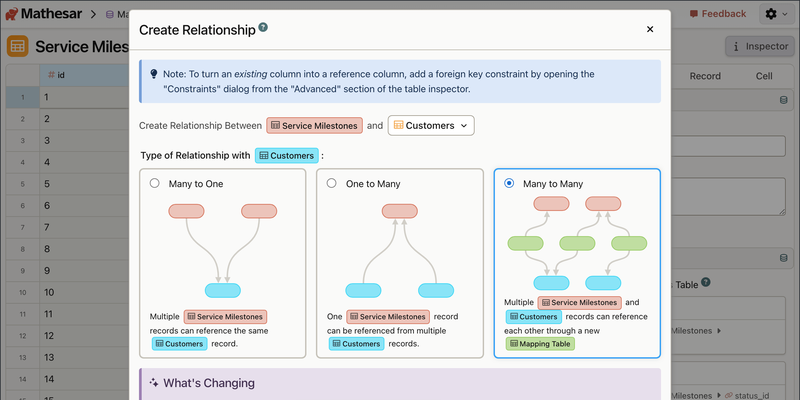Viewport: 800px width, 400px height.
Task: Toggle the Inspector panel button
Action: (x=760, y=46)
